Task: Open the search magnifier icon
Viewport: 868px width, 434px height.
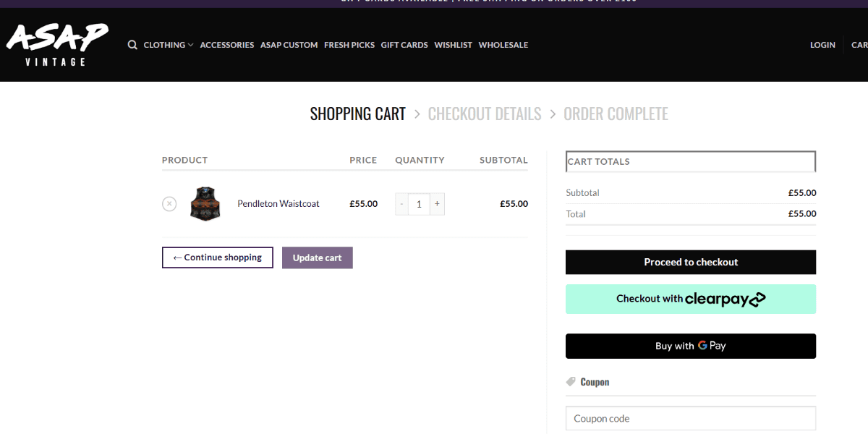Action: pos(132,45)
